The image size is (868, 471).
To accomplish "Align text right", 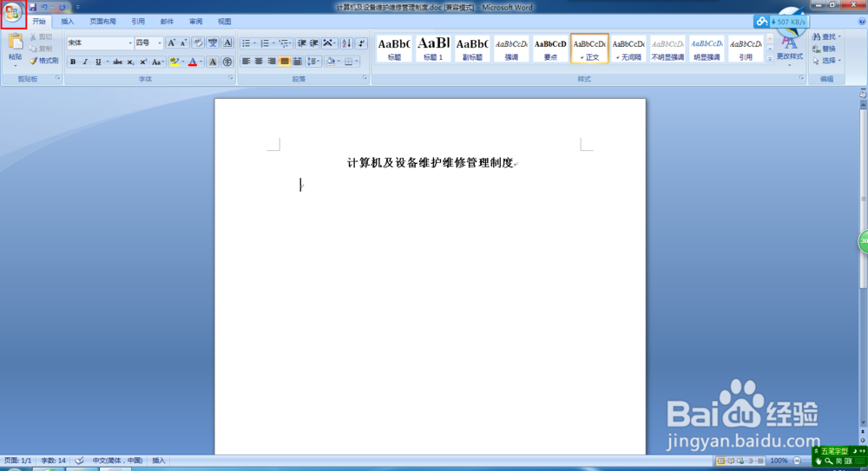I will tap(271, 62).
